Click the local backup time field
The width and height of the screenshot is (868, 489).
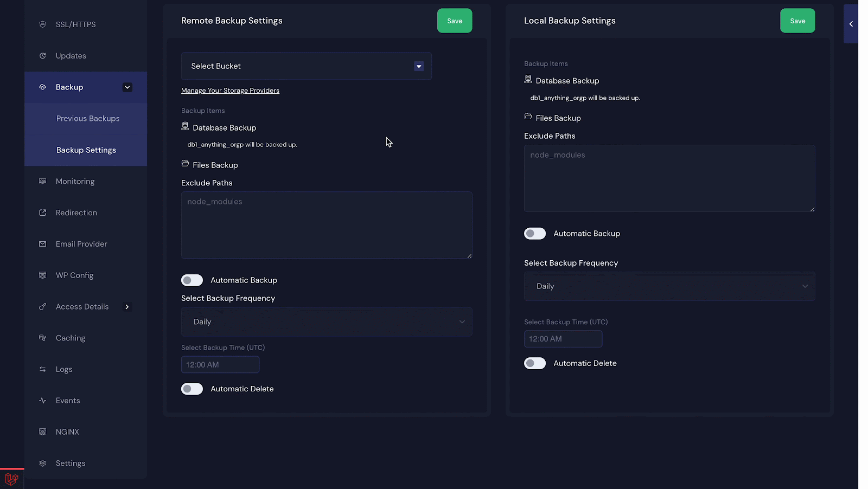(563, 339)
